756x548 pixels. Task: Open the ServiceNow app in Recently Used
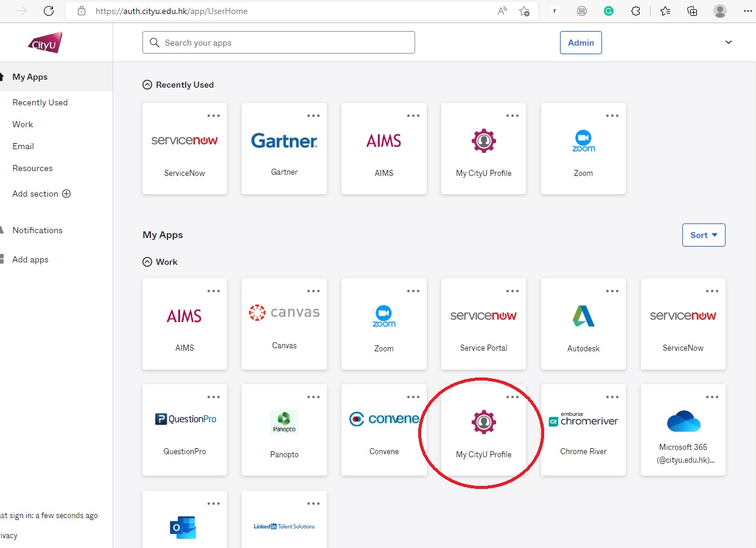[x=184, y=149]
